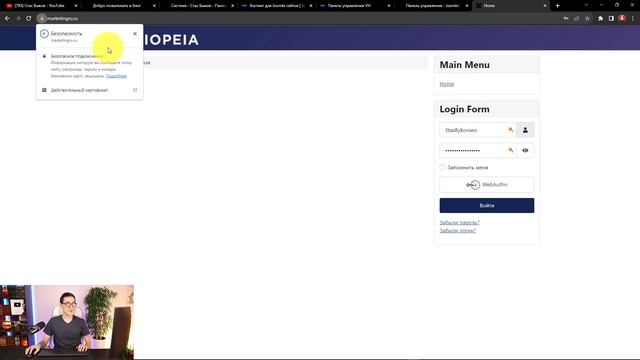640x360 pixels.
Task: Switch to the Стас Быков YouTube tab
Action: coord(39,6)
